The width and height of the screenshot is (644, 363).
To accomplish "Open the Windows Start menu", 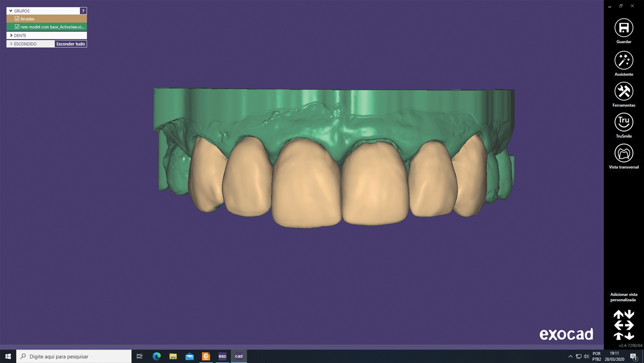I will pos(8,356).
